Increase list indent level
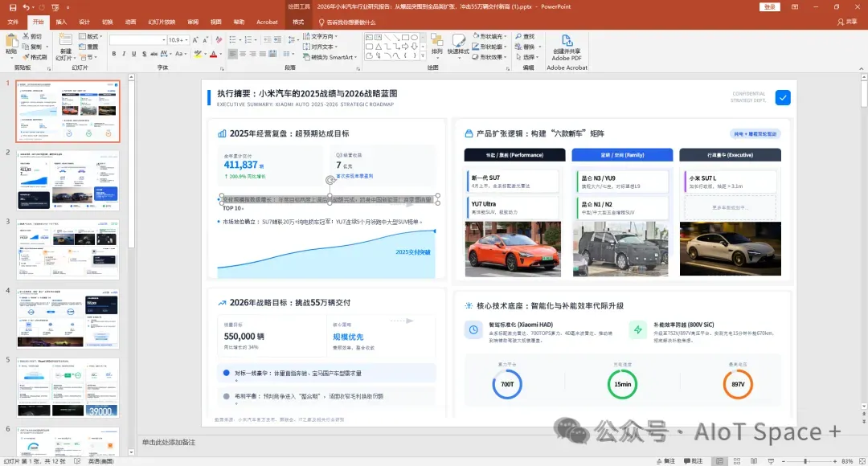The image size is (868, 466). pyautogui.click(x=277, y=39)
